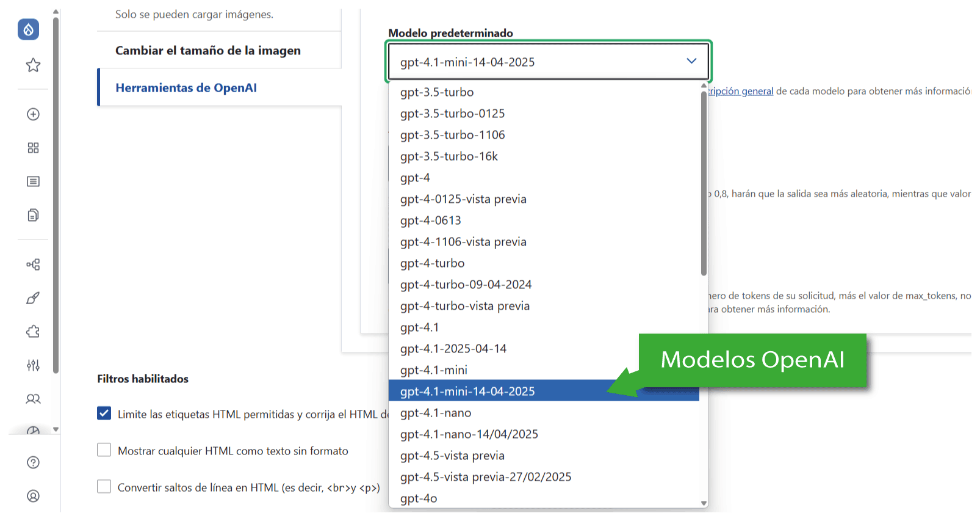Choose the gpt-4-turbo option
The height and width of the screenshot is (521, 980).
[x=544, y=263]
